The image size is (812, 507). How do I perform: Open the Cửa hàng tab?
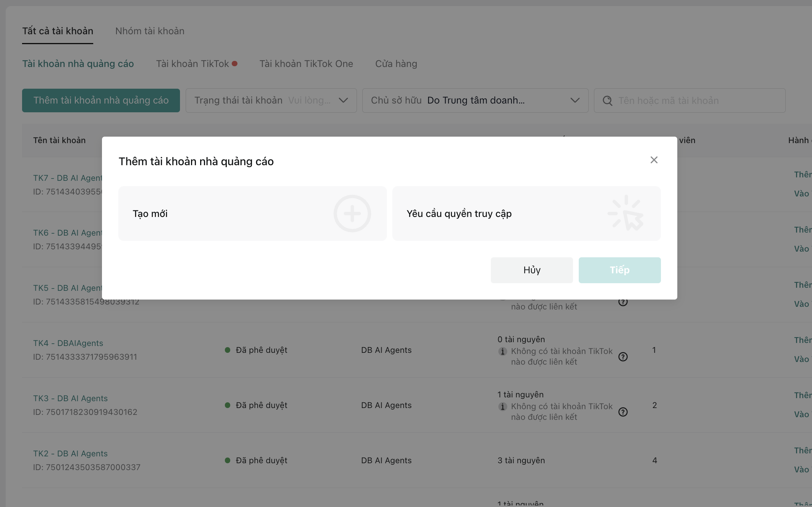pyautogui.click(x=396, y=64)
